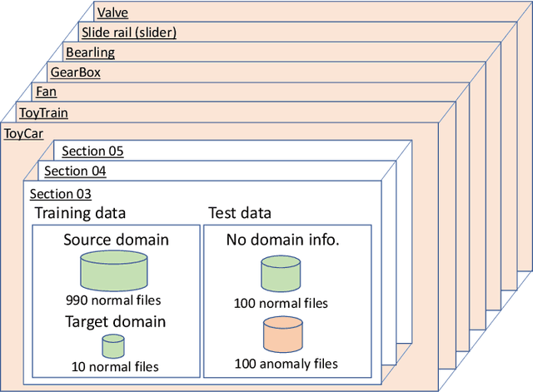Click the 100 anomaly files caption
533x392 pixels.
click(288, 363)
